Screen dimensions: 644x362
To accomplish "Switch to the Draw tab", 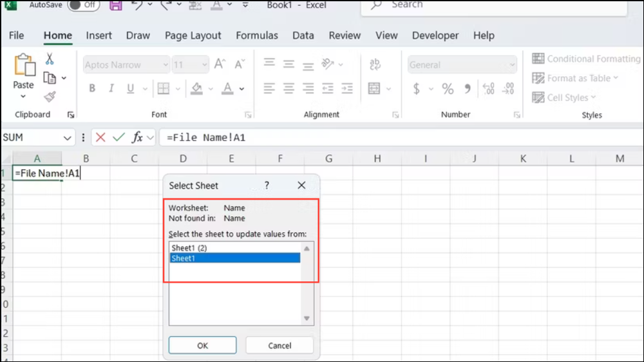I will coord(138,35).
